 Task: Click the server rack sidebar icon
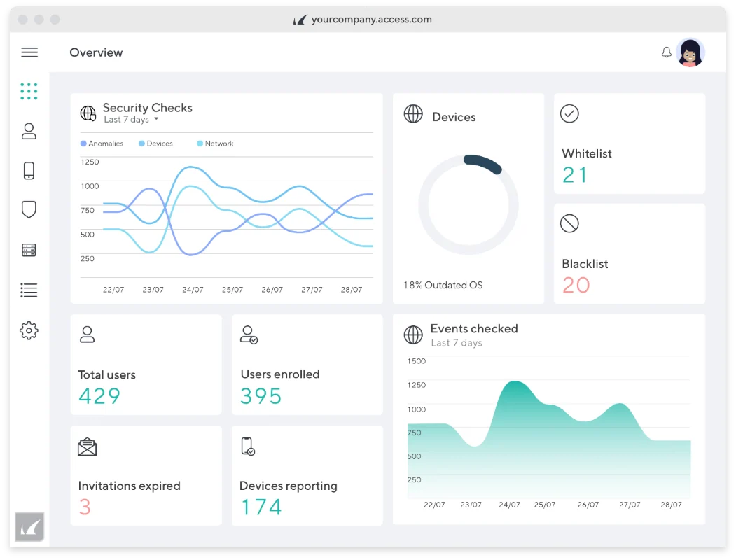click(x=29, y=250)
